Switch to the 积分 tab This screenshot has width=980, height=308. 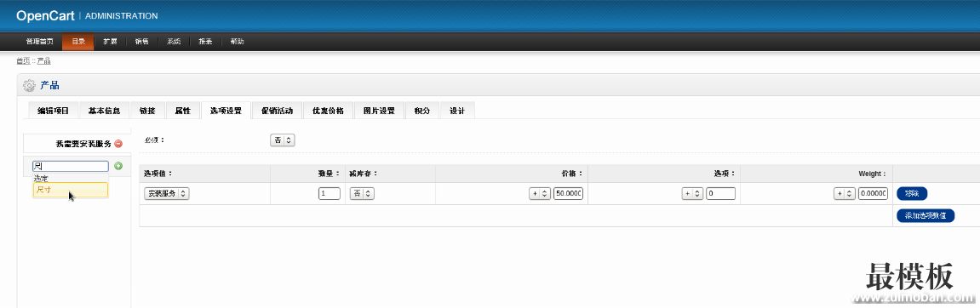pyautogui.click(x=421, y=111)
